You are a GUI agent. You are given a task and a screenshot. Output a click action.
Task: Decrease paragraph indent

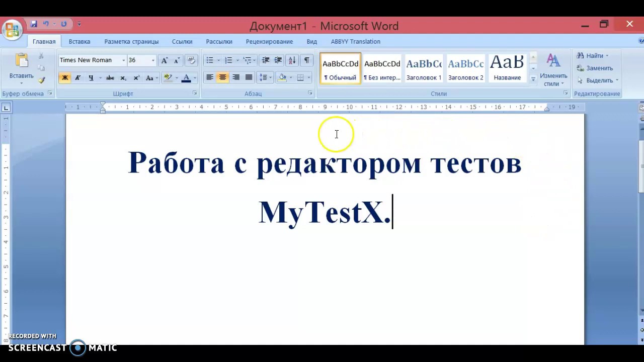[x=266, y=60]
